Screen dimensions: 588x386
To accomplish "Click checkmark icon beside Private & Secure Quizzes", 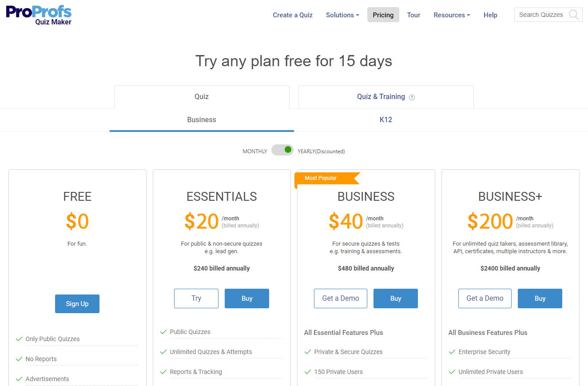I will 308,352.
